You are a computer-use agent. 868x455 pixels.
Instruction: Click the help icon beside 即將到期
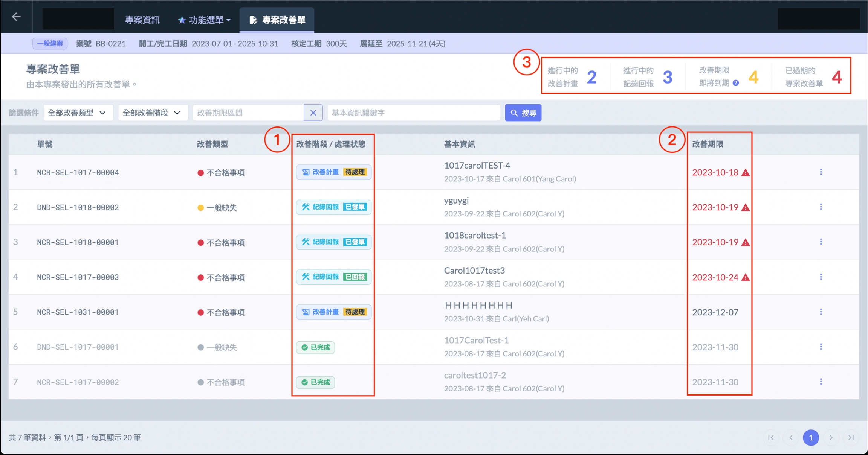tap(736, 83)
